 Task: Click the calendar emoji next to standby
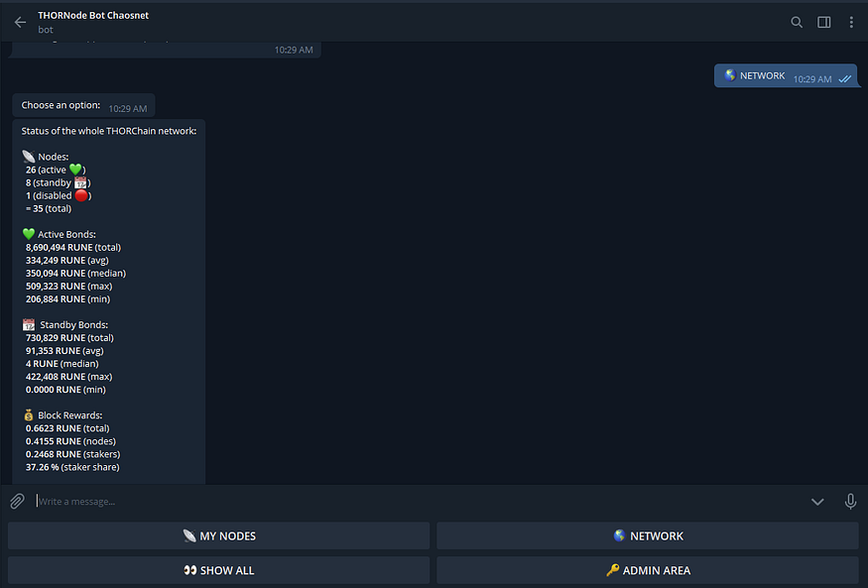tap(80, 182)
